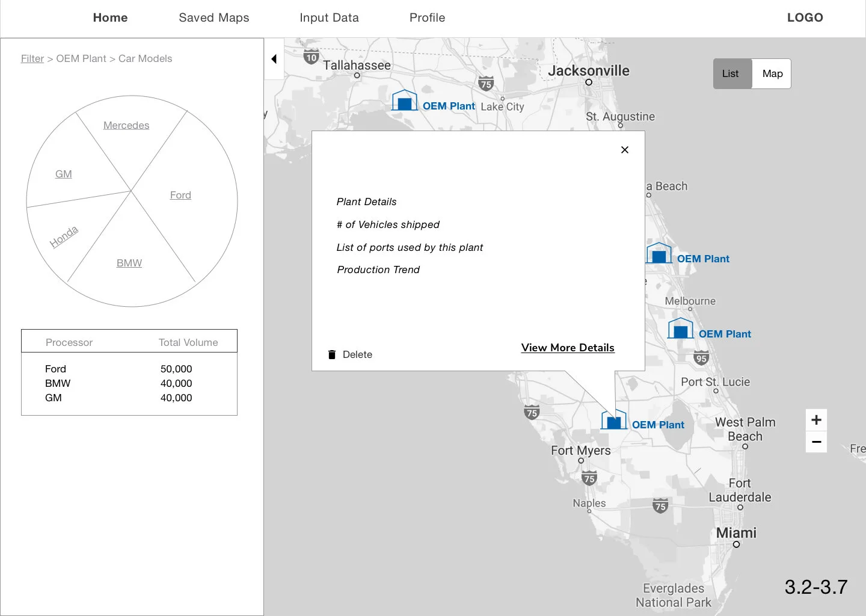Screen dimensions: 866x616
Task: Select the Ford pie chart slice label
Action: (180, 195)
